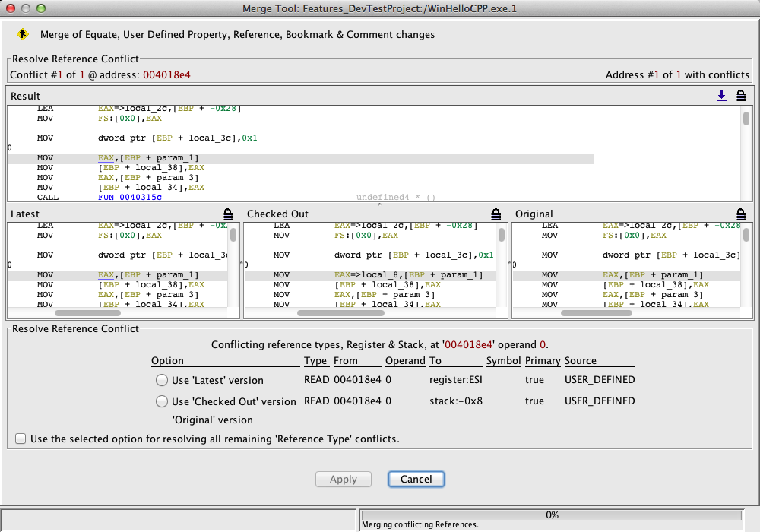Image resolution: width=760 pixels, height=532 pixels.
Task: Toggle the lock icon on Original panel
Action: pyautogui.click(x=740, y=214)
